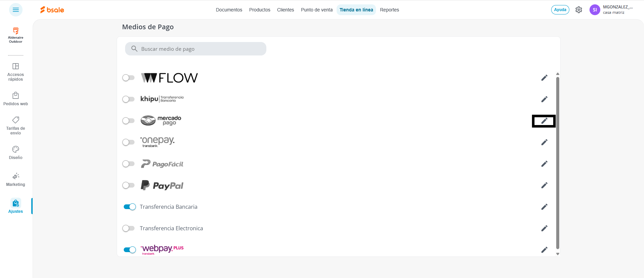Image resolution: width=644 pixels, height=278 pixels.
Task: Select Ajustes in sidebar
Action: [x=16, y=206]
